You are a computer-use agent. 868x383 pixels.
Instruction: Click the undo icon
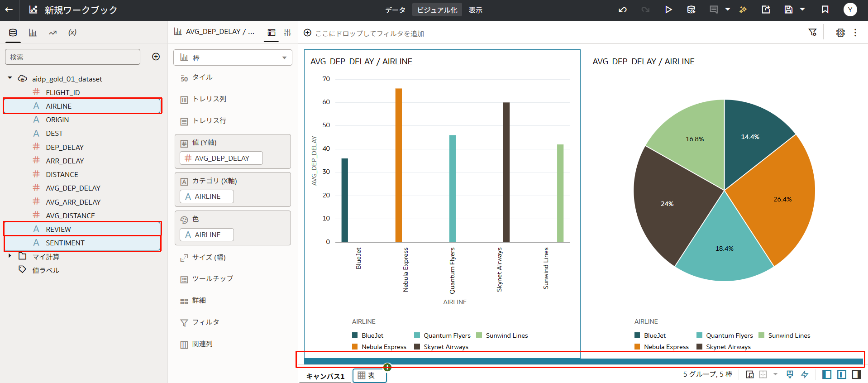[x=623, y=10]
